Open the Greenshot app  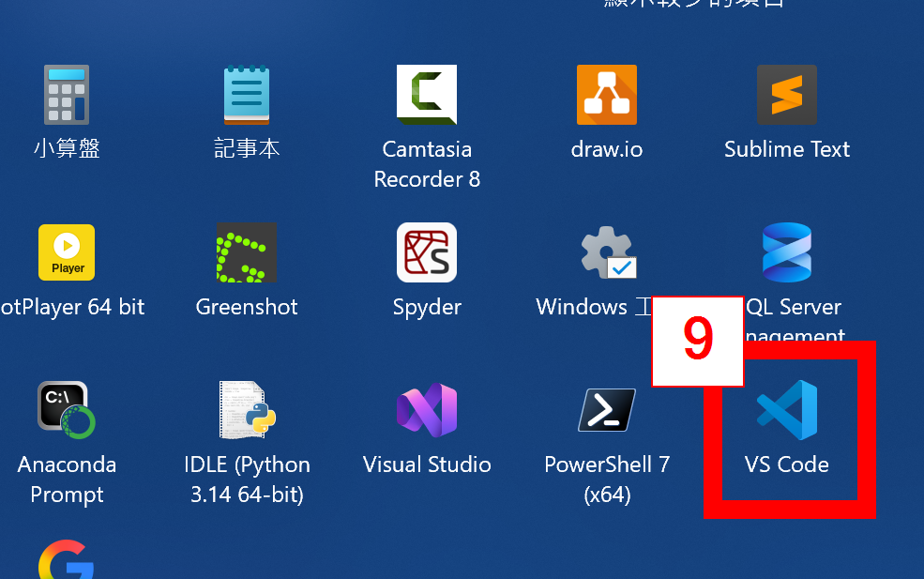(247, 252)
